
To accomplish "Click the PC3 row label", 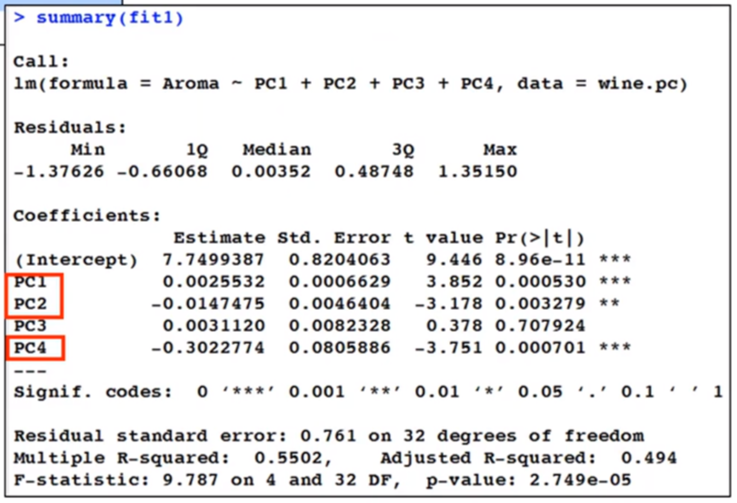I will (x=31, y=325).
